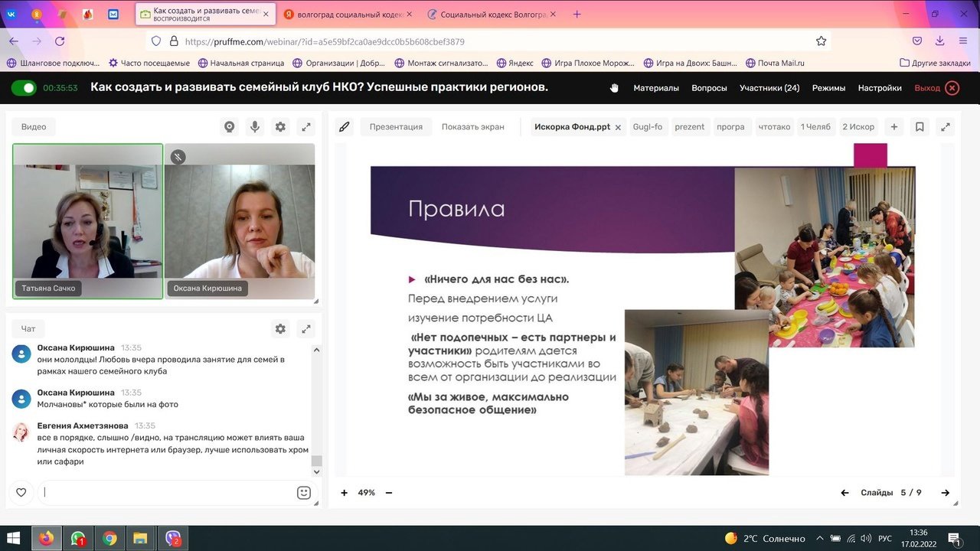Open video panel settings gear
The image size is (980, 551).
280,127
